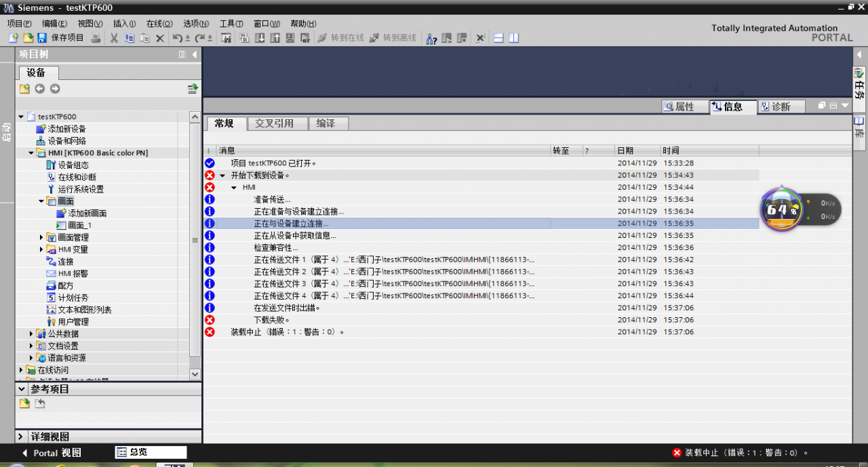Expand the 语言和资源 folder
Viewport: 868px width, 467px height.
click(x=31, y=358)
